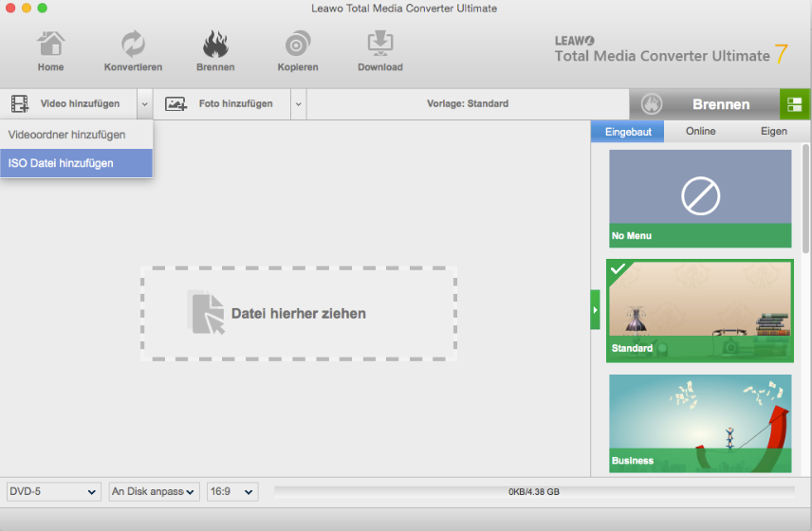Viewport: 812px width, 531px height.
Task: Choose ISO Datei hinzufügen menu entry
Action: point(76,163)
